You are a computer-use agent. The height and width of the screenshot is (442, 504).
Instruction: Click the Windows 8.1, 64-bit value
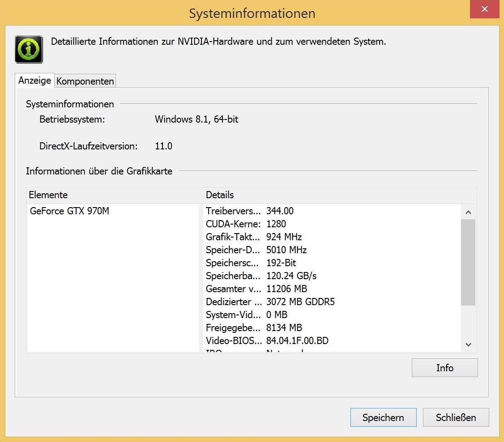pos(196,119)
